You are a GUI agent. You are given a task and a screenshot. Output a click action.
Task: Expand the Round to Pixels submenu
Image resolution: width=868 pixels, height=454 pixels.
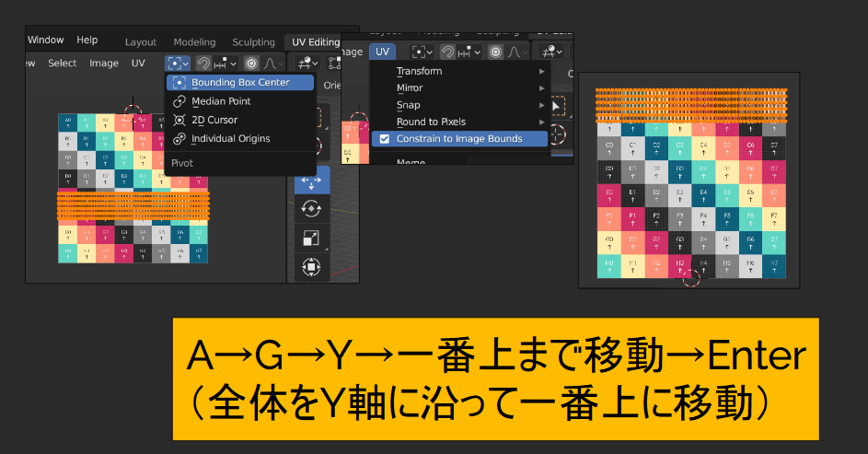tap(459, 122)
